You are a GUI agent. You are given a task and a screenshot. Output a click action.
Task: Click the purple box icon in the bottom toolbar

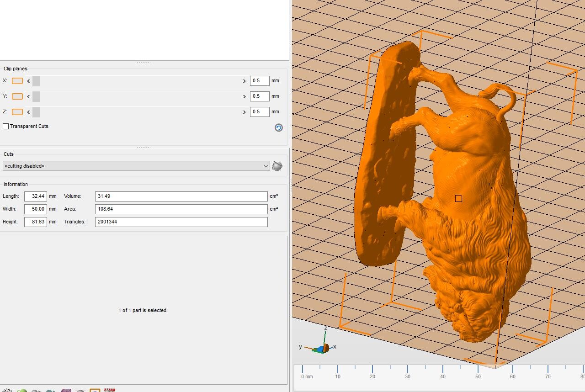66,391
